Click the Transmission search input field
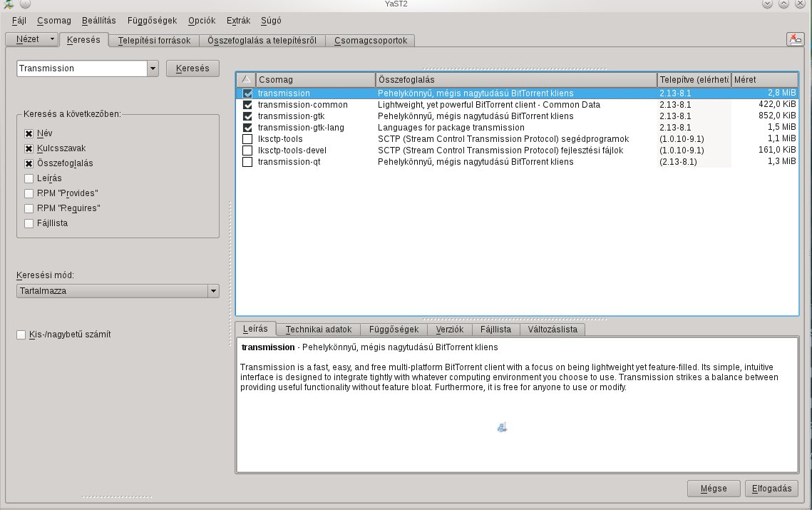This screenshot has height=510, width=812. [x=82, y=68]
